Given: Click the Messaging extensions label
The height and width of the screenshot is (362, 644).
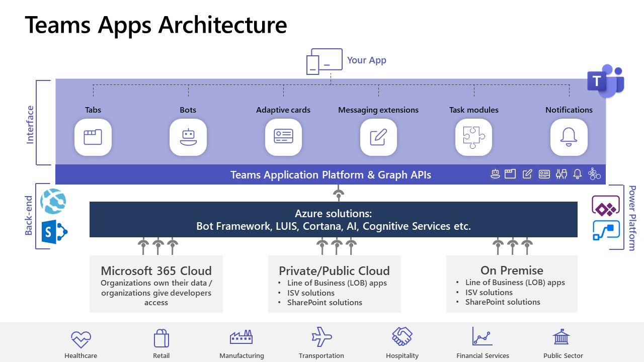Looking at the screenshot, I should pyautogui.click(x=378, y=110).
